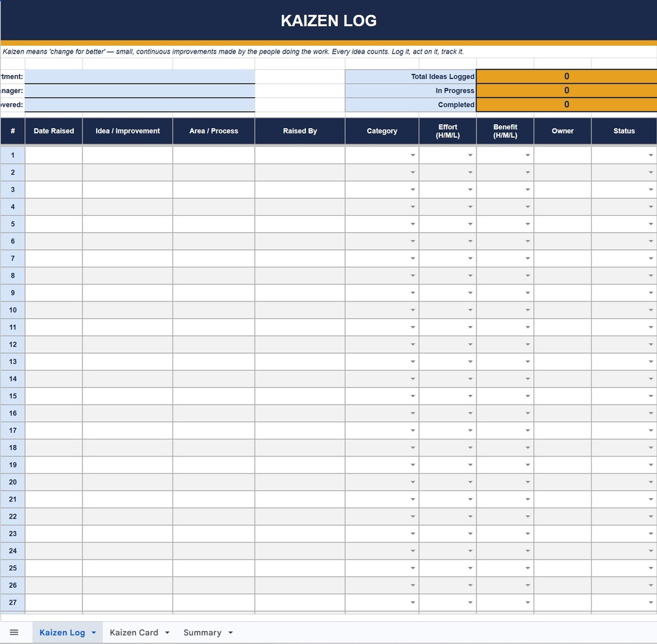Viewport: 657px width, 644px height.
Task: Click the Category column header
Action: coord(382,131)
